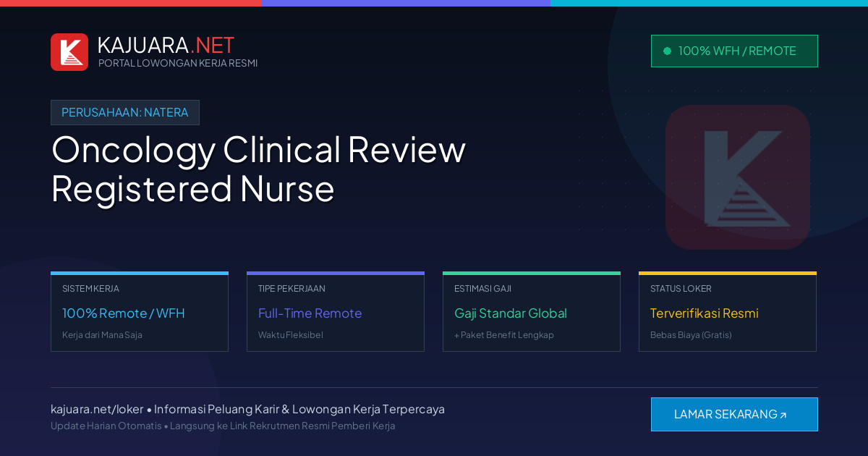Open the Oncology Clinical Review Registered Nurse title
This screenshot has height=456, width=868.
click(258, 169)
